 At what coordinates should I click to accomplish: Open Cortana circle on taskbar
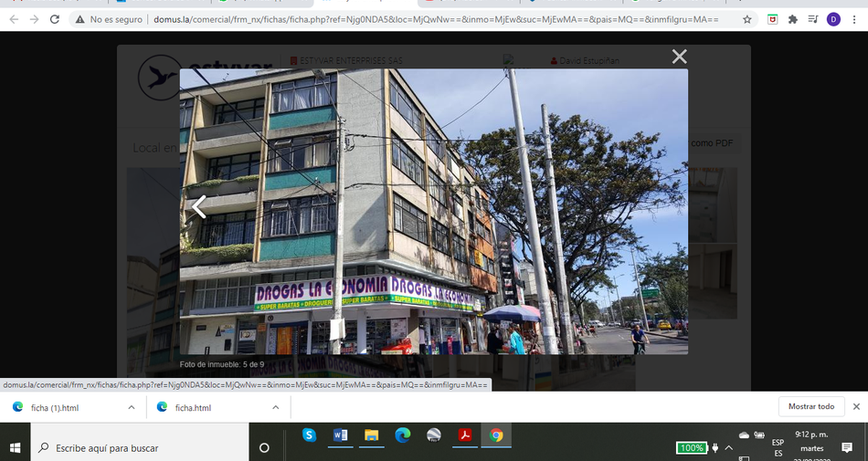click(264, 447)
